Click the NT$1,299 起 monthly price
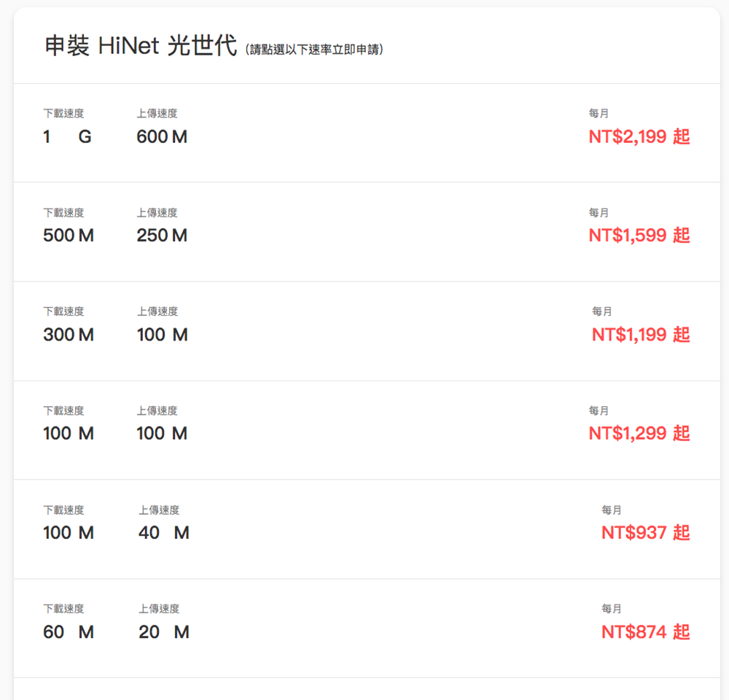This screenshot has width=729, height=700. [639, 433]
